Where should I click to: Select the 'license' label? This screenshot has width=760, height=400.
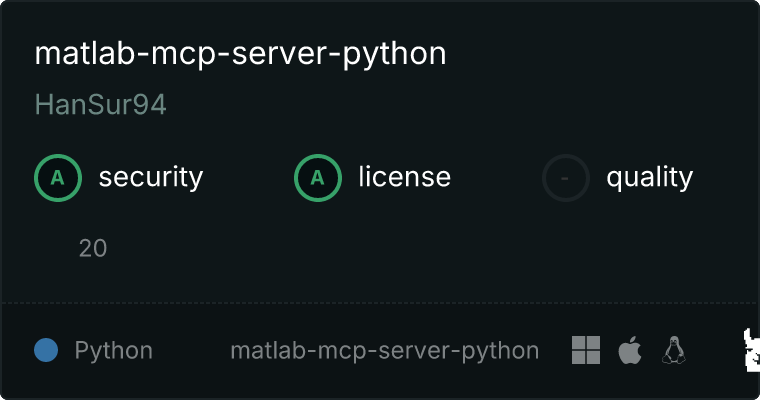(405, 176)
